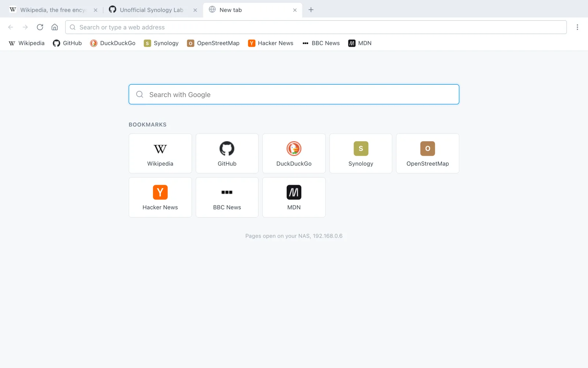Open BBC News from the bookmarks bar

pos(321,43)
